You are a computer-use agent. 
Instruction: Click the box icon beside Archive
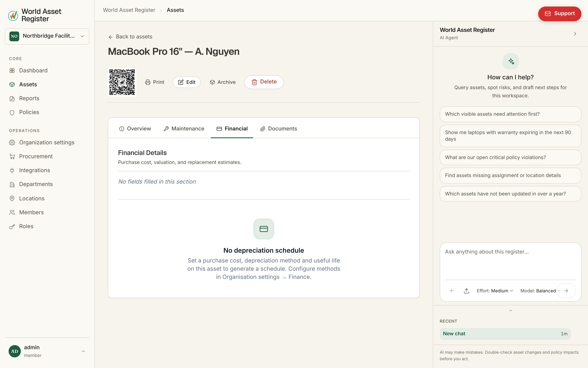(x=212, y=82)
